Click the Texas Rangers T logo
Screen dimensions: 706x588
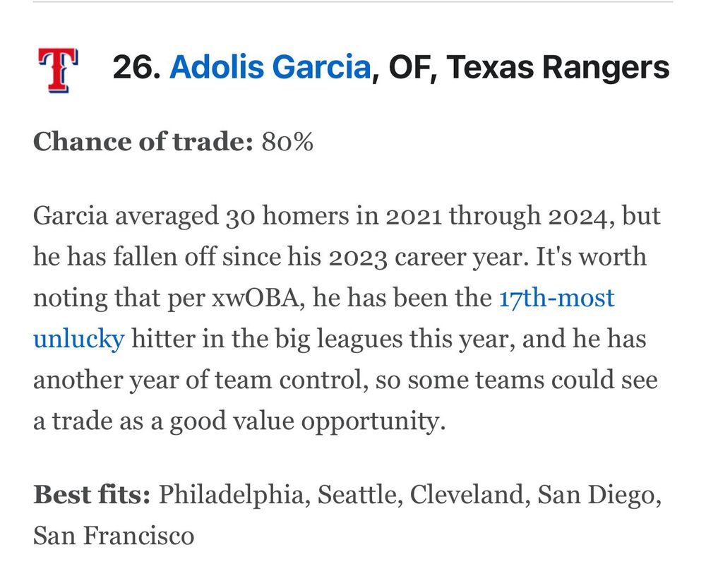point(58,71)
